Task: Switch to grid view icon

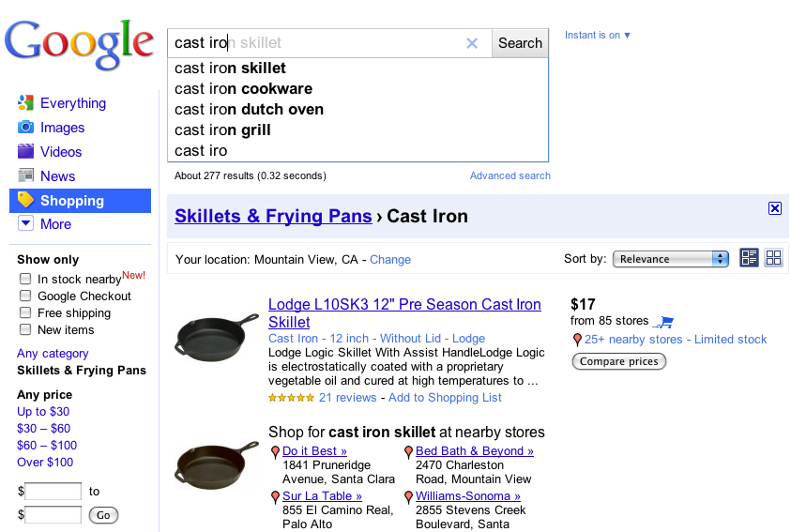Action: coord(773,258)
